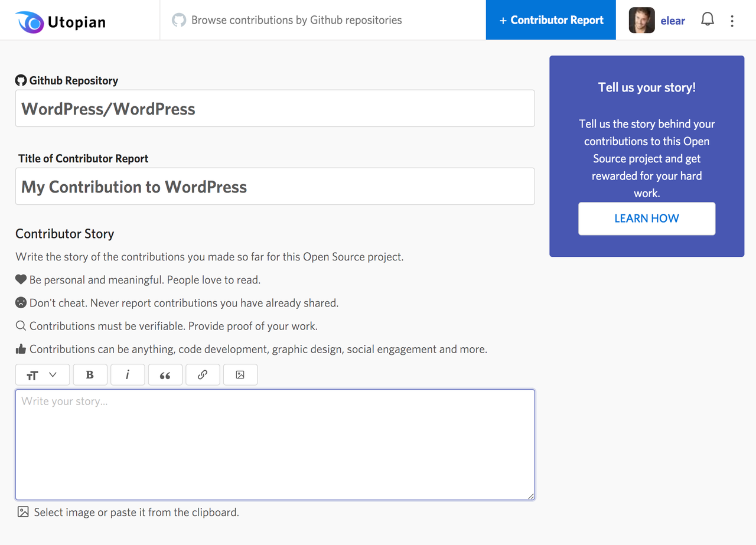Click the heart icon beside 'Be personal'
The width and height of the screenshot is (756, 545).
coord(21,279)
